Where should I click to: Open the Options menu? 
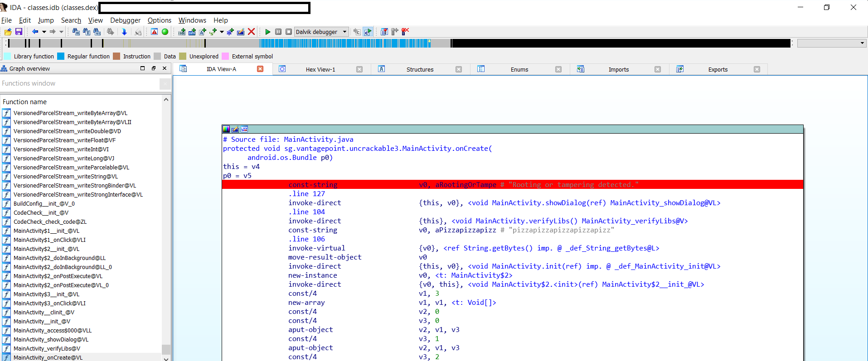[160, 20]
